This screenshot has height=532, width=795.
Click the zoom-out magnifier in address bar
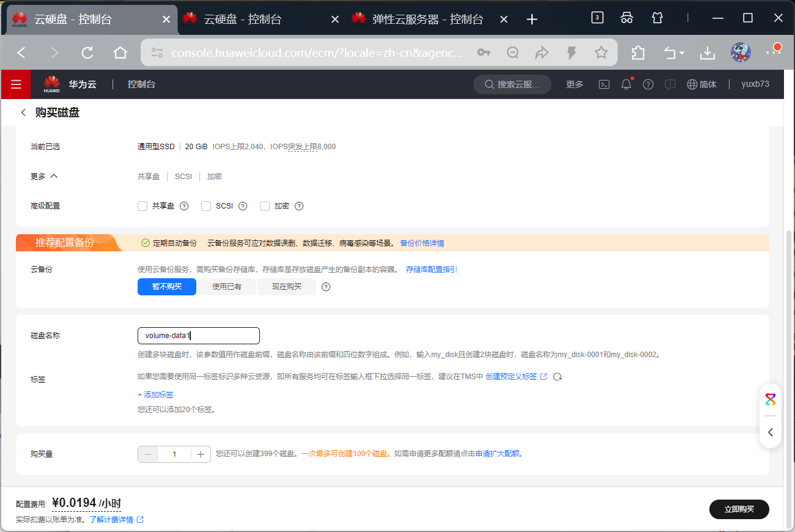(x=513, y=53)
